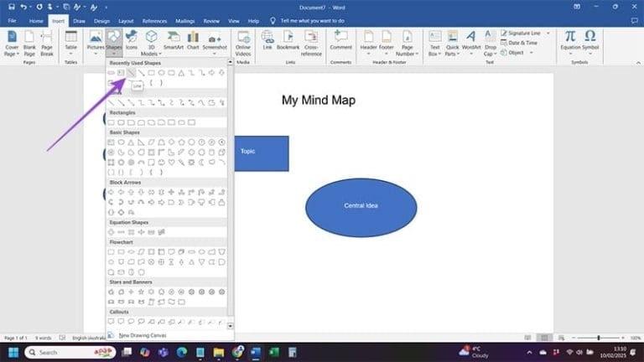The width and height of the screenshot is (644, 362).
Task: Insert a Blank Page
Action: coord(29,43)
